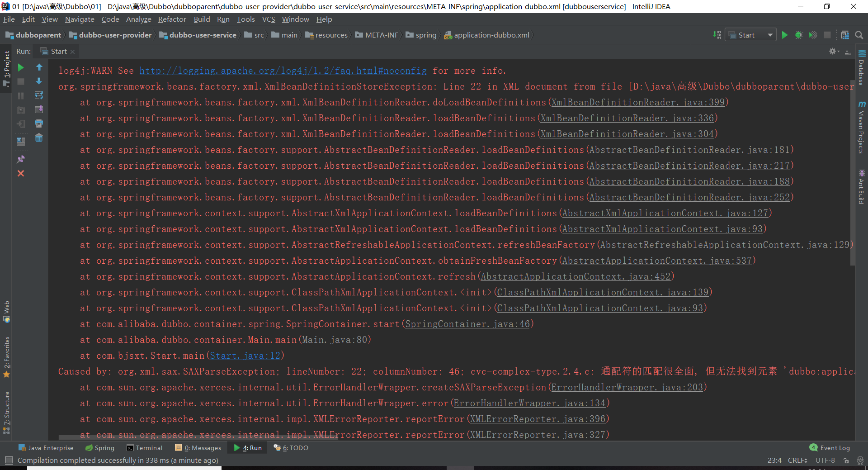Open the Analyze menu
This screenshot has height=470, width=868.
pyautogui.click(x=138, y=19)
